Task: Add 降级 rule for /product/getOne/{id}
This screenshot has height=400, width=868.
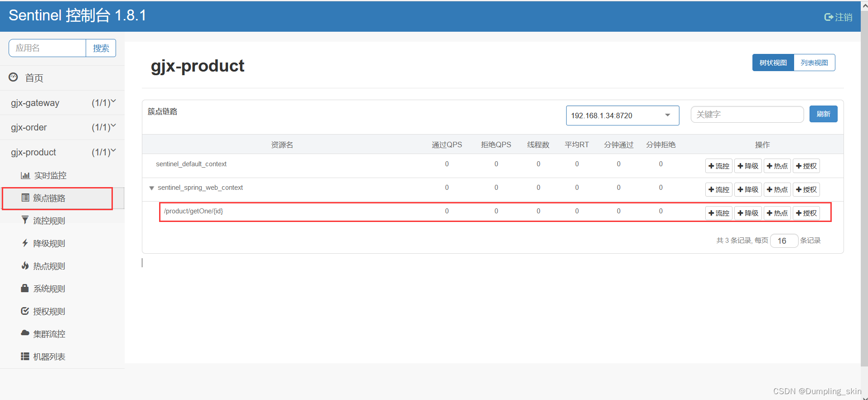Action: 748,213
